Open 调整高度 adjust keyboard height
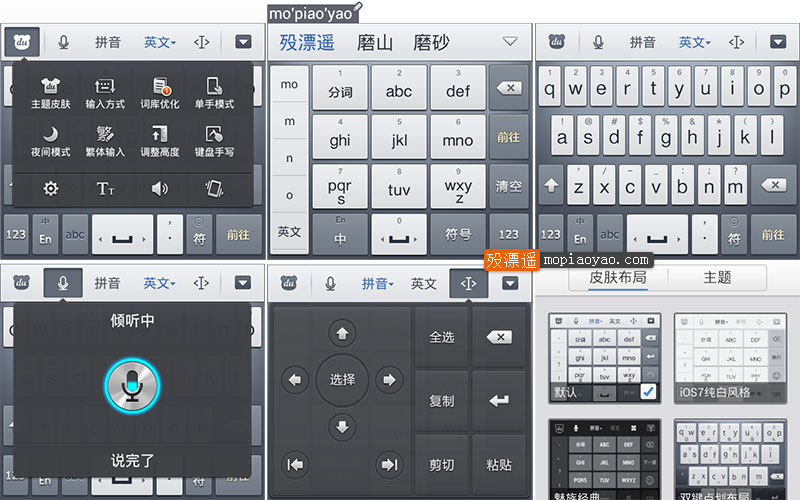 point(160,141)
